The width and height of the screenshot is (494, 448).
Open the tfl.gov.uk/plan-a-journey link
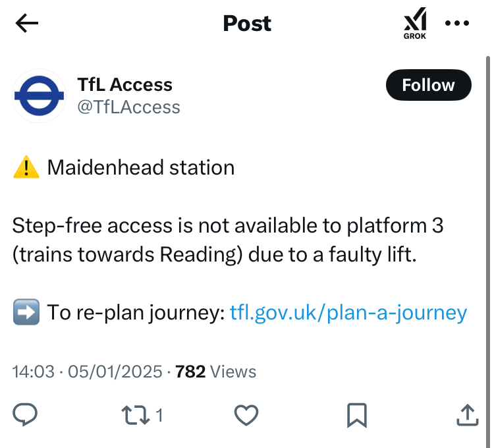pyautogui.click(x=348, y=312)
